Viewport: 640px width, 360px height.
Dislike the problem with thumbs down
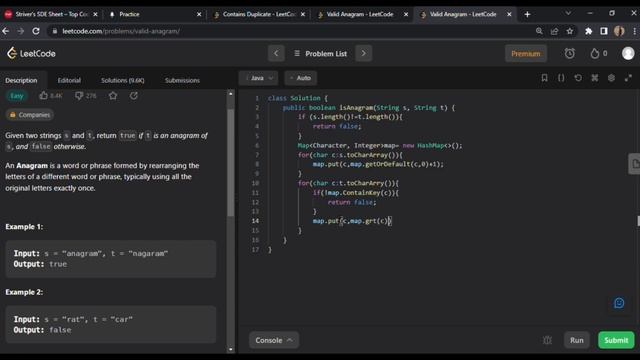point(79,96)
